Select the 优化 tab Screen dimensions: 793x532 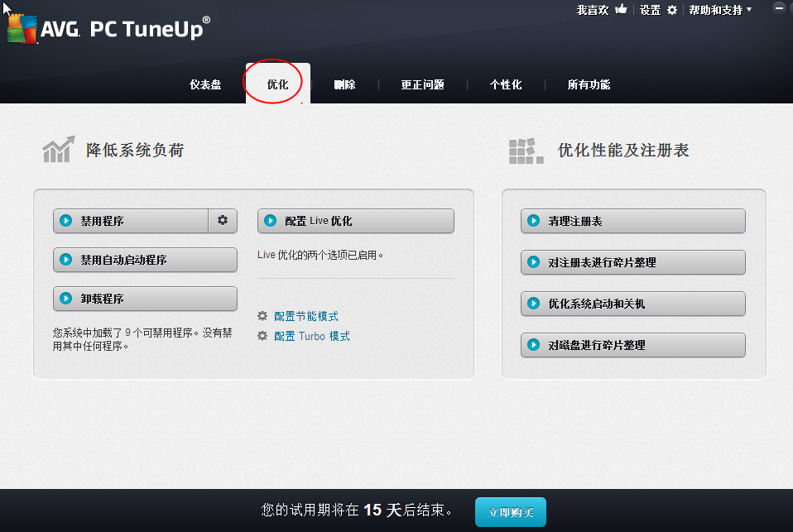click(277, 84)
